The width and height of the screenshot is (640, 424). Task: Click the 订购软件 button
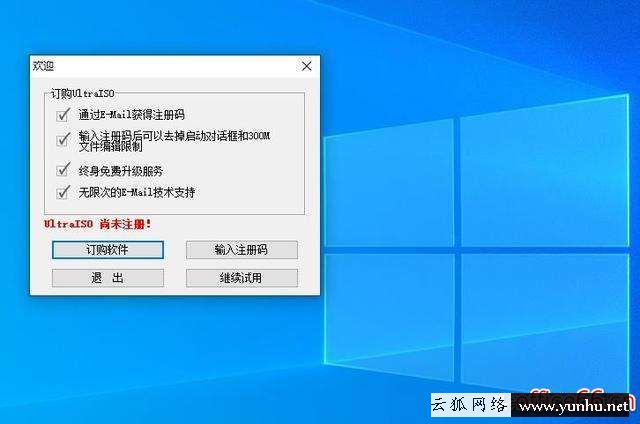[108, 250]
